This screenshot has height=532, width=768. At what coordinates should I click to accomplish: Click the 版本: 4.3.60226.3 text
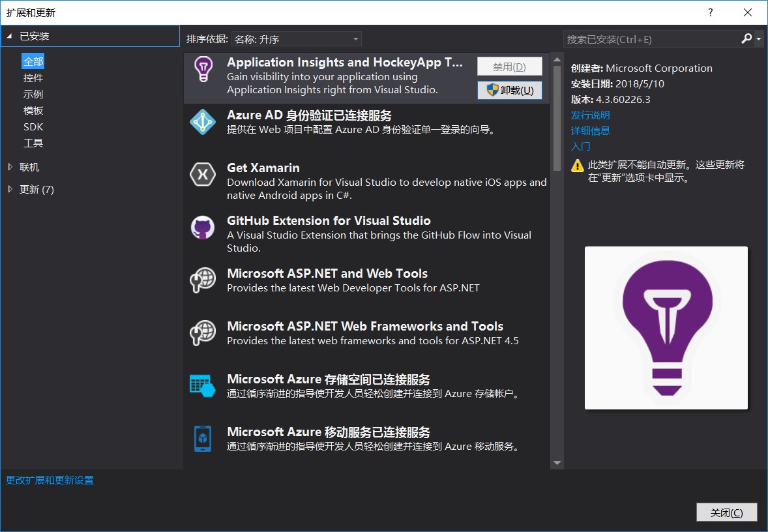(x=610, y=100)
